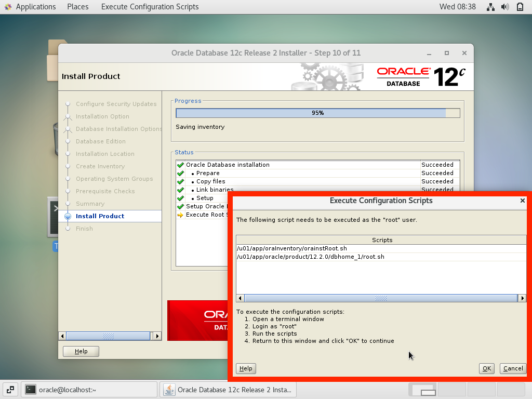Click the scripts list horizontal scrollbar thumb
The width and height of the screenshot is (532, 399).
click(381, 298)
